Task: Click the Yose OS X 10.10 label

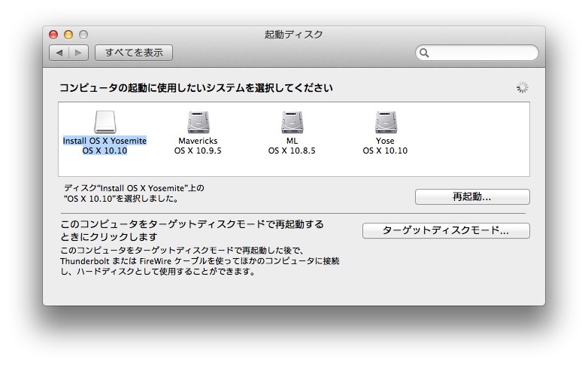Action: 385,146
